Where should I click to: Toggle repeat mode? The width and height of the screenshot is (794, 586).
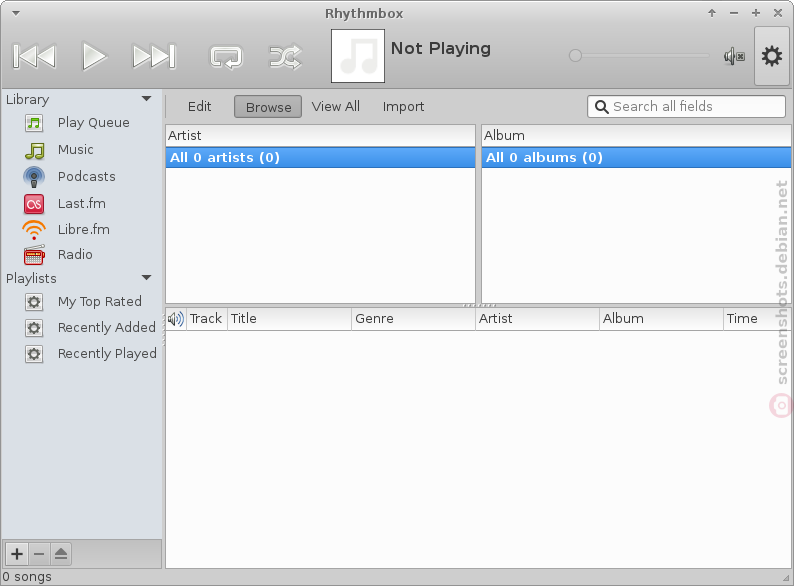(226, 57)
